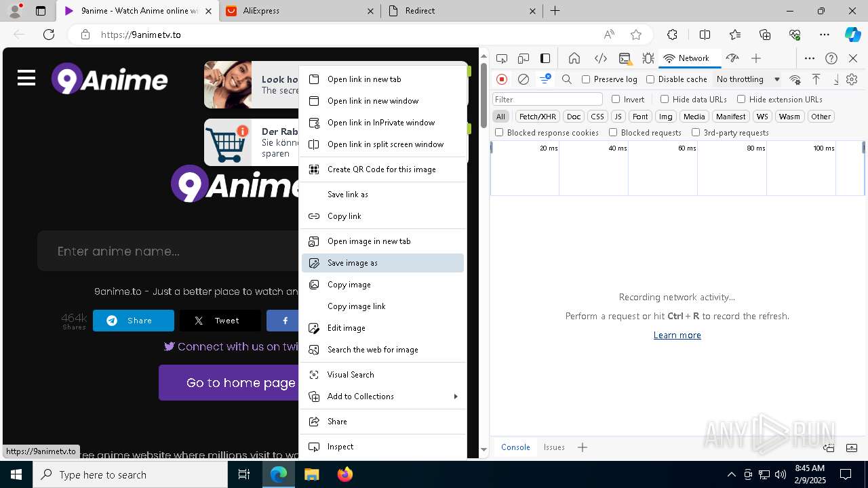Open Edge split screen button
Image resolution: width=868 pixels, height=488 pixels.
pyautogui.click(x=705, y=35)
